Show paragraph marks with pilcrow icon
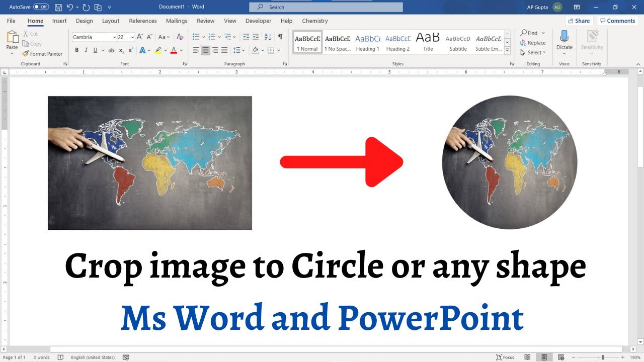644x362 pixels. (x=280, y=37)
